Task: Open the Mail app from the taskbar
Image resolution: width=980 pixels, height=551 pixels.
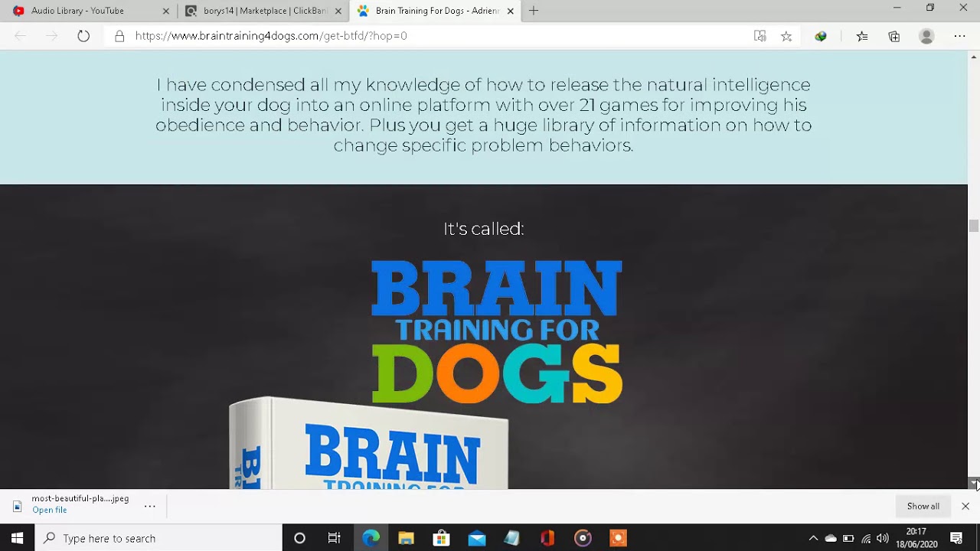Action: [x=477, y=538]
